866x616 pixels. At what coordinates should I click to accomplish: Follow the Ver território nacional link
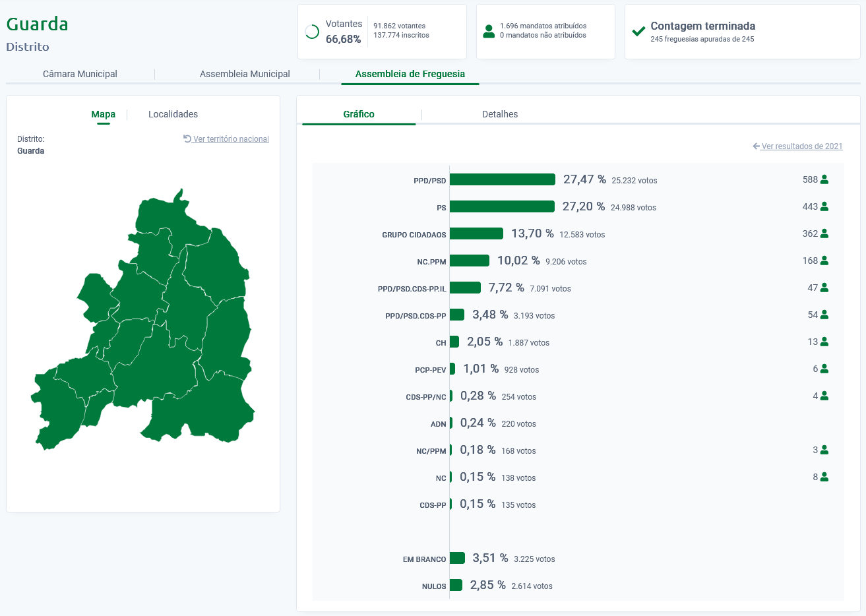tap(231, 139)
